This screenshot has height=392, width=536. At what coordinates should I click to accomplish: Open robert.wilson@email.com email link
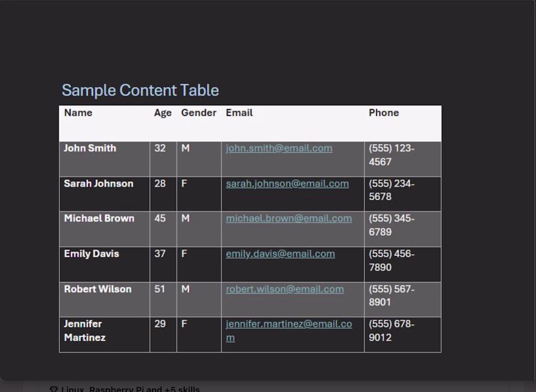(285, 289)
